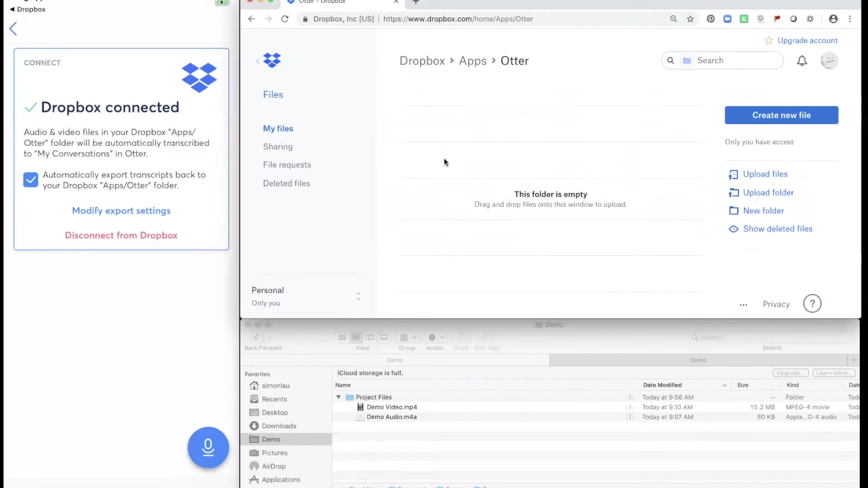Screen dimensions: 868x488
Task: Click browser forward arrow
Action: (268, 19)
